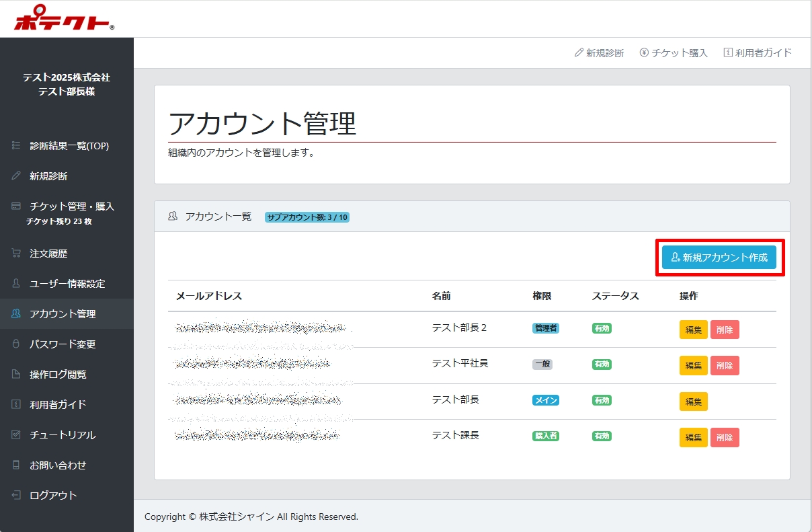This screenshot has height=532, width=812.
Task: Edit the テスト部長２ account
Action: point(693,330)
